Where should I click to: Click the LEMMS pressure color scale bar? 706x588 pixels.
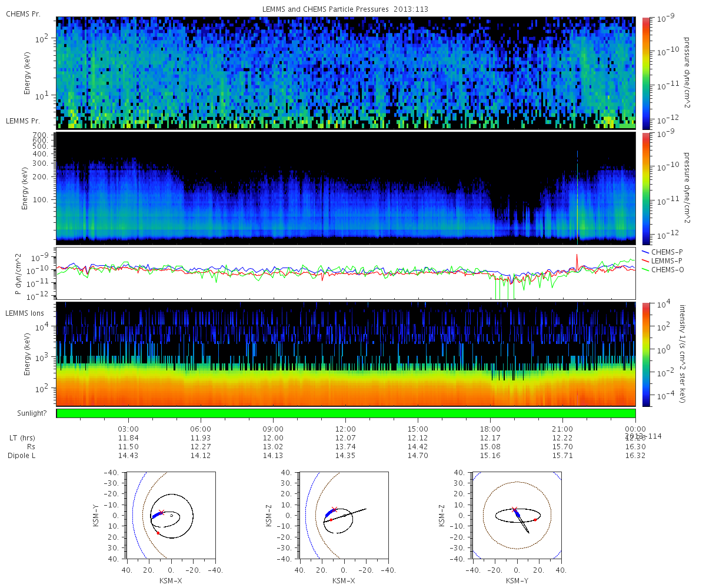click(x=645, y=188)
